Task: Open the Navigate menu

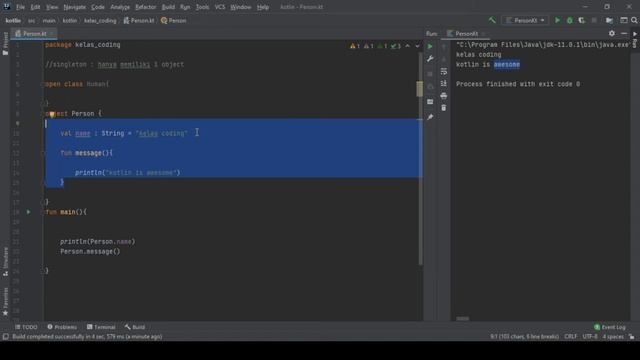Action: [x=75, y=7]
